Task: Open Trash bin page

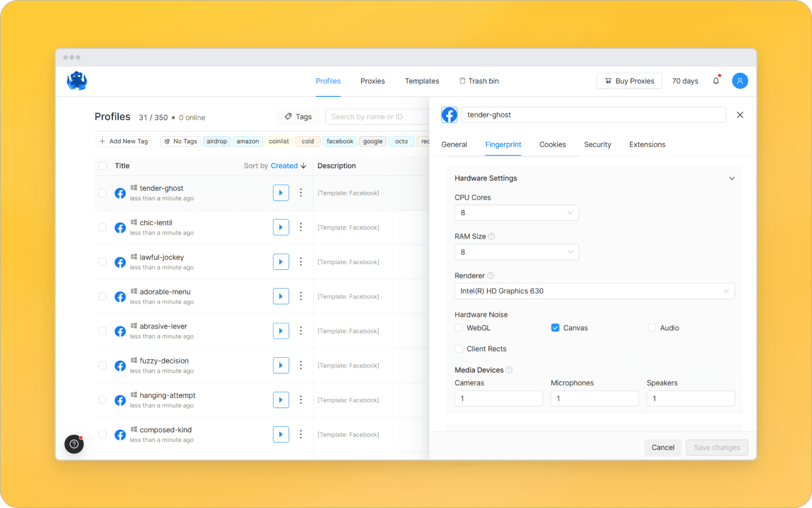Action: click(479, 81)
